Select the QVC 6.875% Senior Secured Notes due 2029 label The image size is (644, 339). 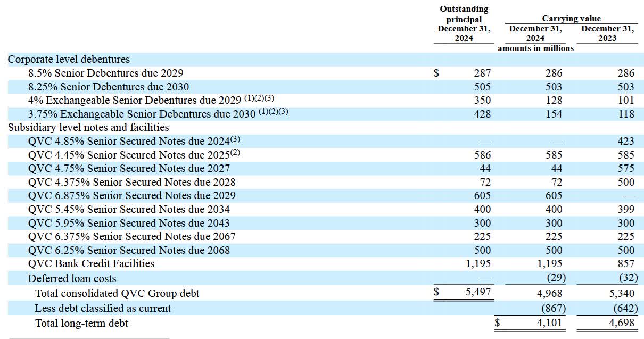point(132,195)
